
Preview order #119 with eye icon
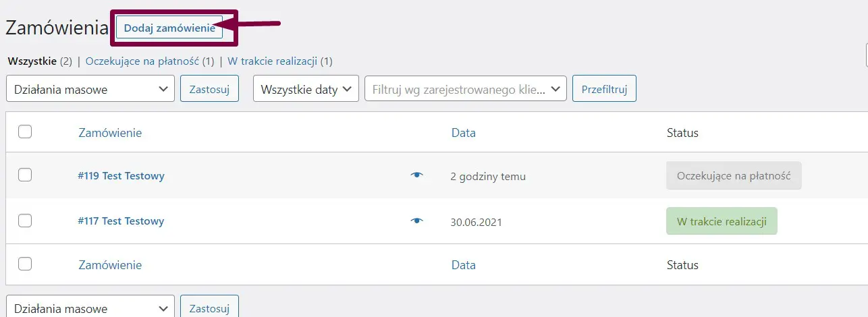[x=417, y=175]
